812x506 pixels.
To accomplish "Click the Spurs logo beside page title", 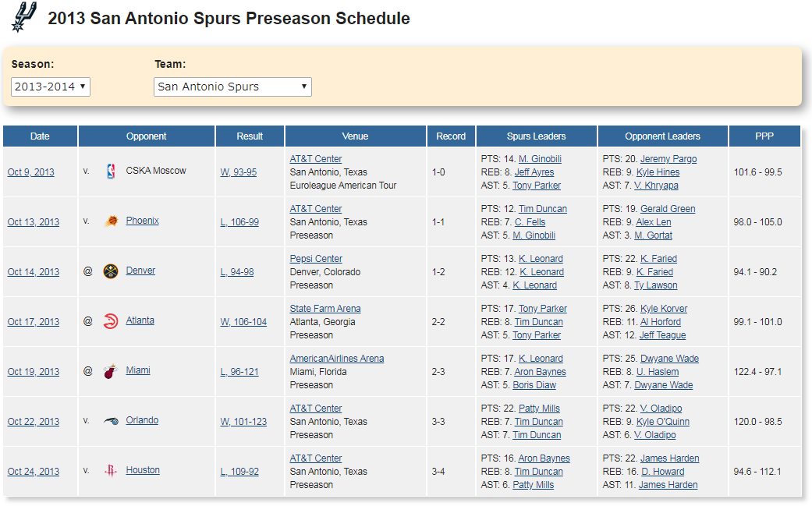I will [24, 18].
